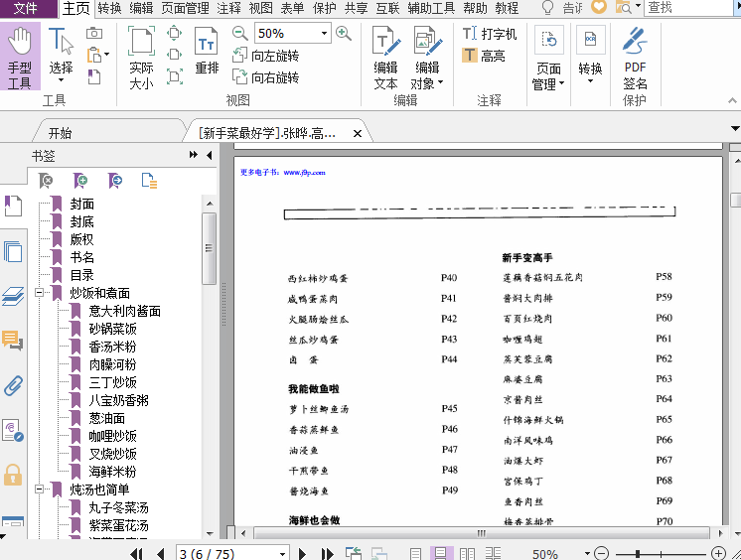Image resolution: width=741 pixels, height=560 pixels.
Task: Select the Typewriter annotation tool
Action: tap(489, 34)
